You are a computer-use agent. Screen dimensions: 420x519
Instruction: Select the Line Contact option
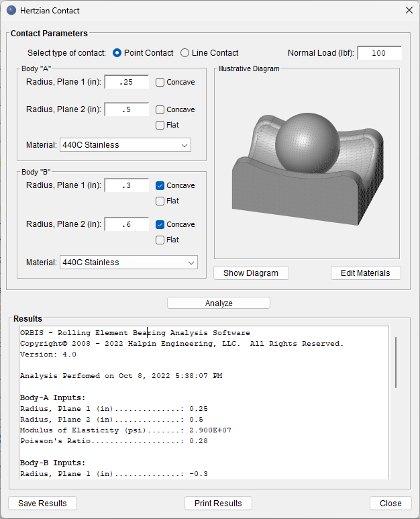pos(185,53)
